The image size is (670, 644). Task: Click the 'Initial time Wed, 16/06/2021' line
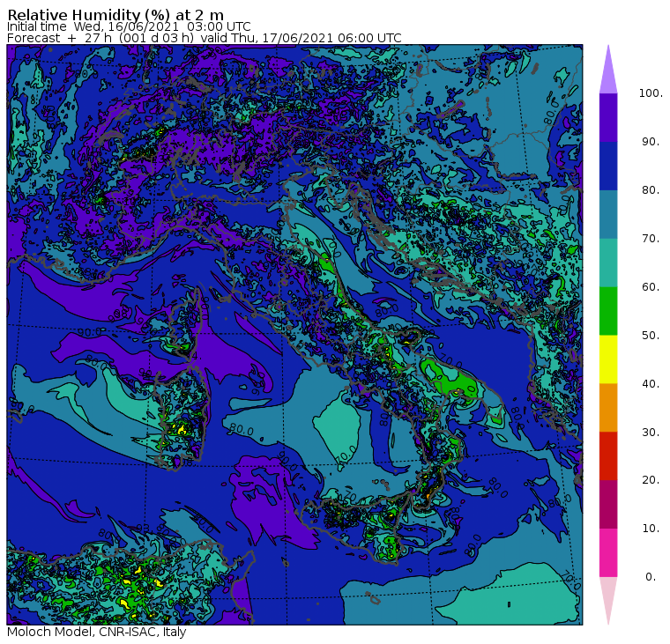pyautogui.click(x=129, y=27)
